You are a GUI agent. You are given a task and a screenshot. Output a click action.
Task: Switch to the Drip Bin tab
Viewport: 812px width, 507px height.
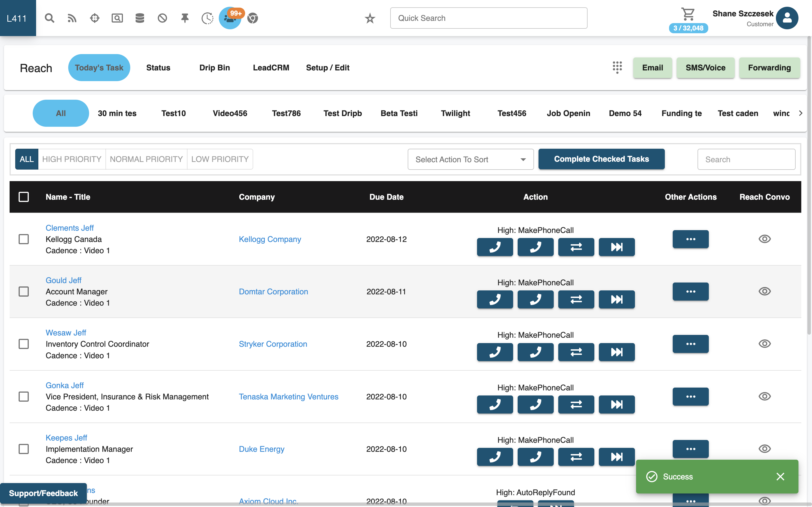pos(214,68)
